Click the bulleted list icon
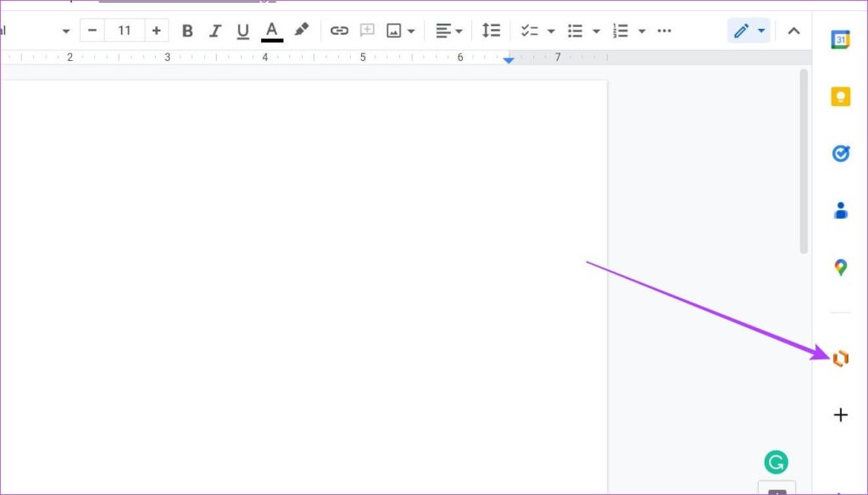Viewport: 868px width, 495px height. 576,31
